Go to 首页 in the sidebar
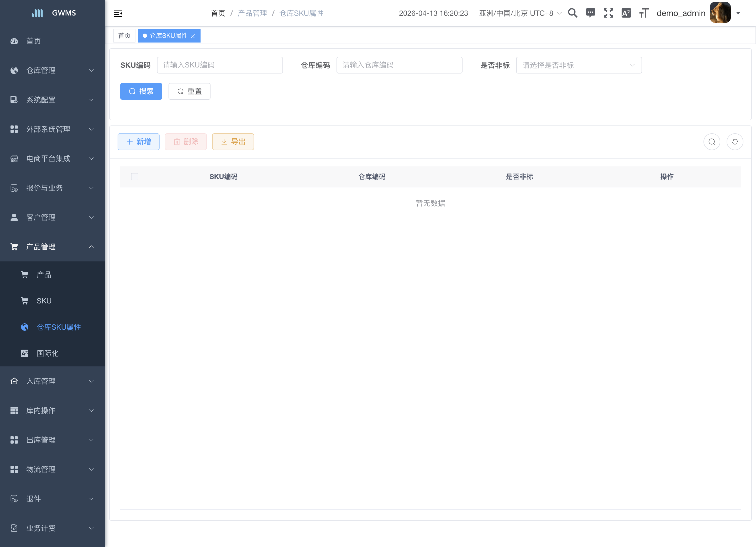The image size is (756, 547). 52,41
